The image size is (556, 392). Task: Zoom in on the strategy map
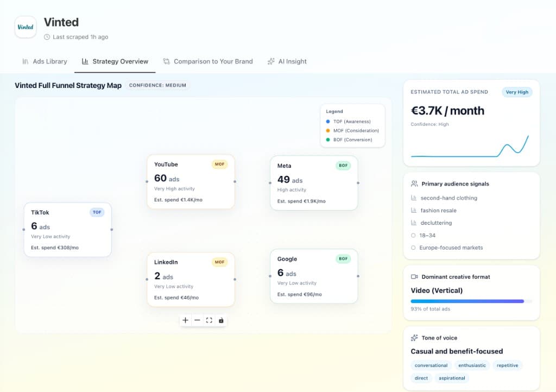[185, 320]
